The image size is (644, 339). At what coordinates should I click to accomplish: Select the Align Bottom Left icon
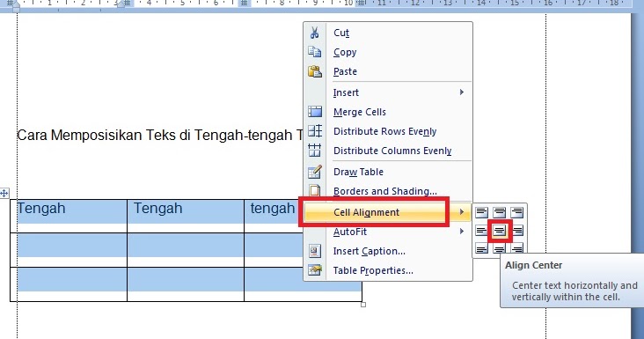[481, 248]
